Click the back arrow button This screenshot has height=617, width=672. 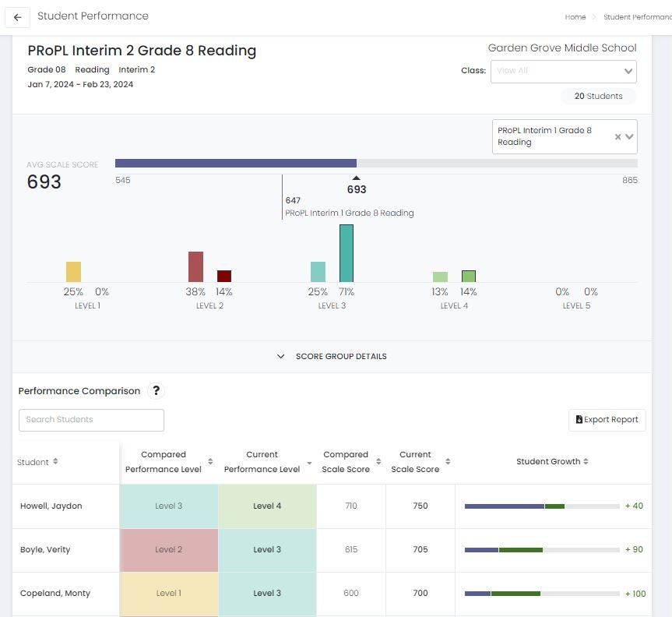(18, 17)
